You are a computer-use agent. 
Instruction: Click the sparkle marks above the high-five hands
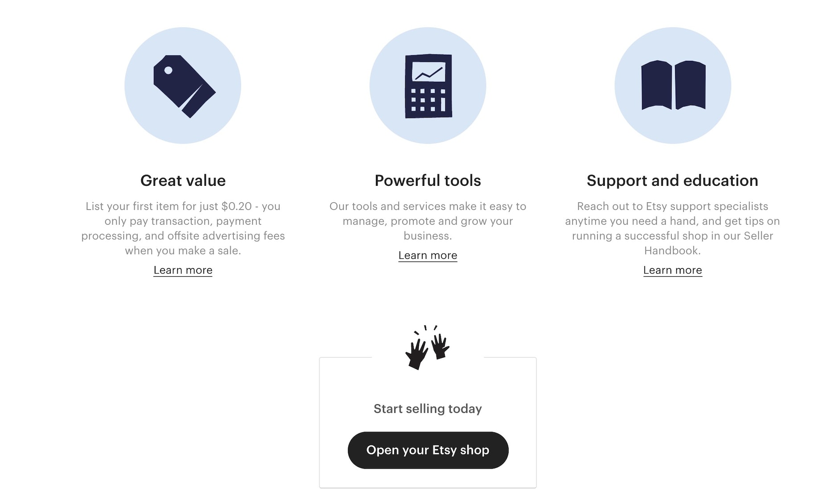click(x=426, y=329)
